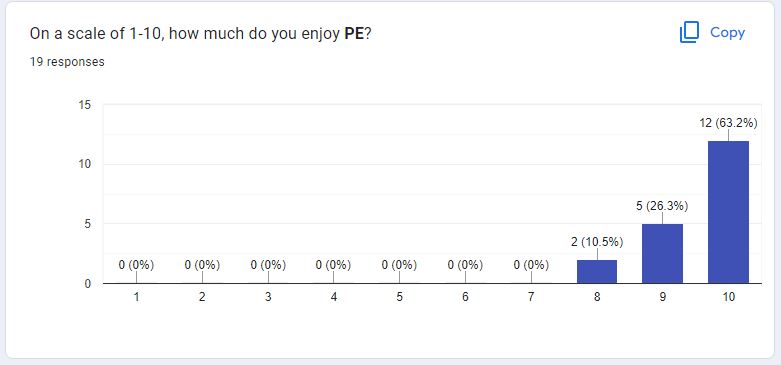Click the 0 (0%) label above rating 1
Image resolution: width=781 pixels, height=365 pixels.
pyautogui.click(x=136, y=265)
